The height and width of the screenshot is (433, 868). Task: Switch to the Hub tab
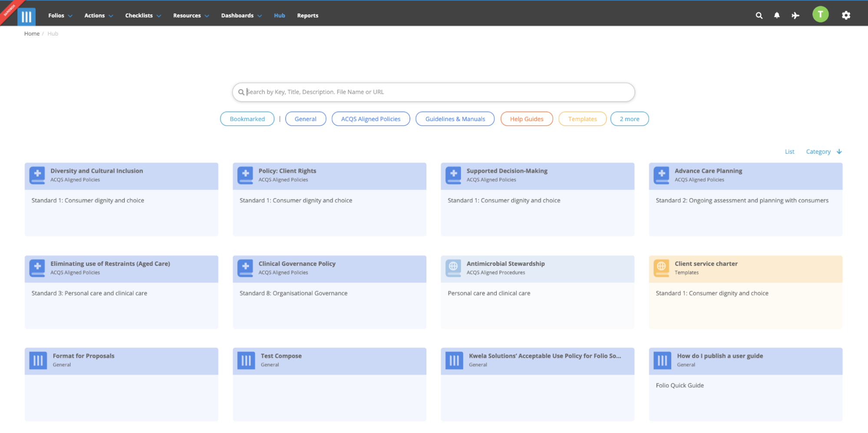tap(279, 15)
